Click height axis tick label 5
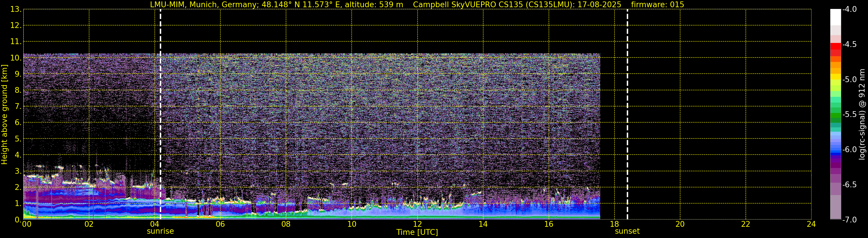This screenshot has height=238, width=868. 18,139
